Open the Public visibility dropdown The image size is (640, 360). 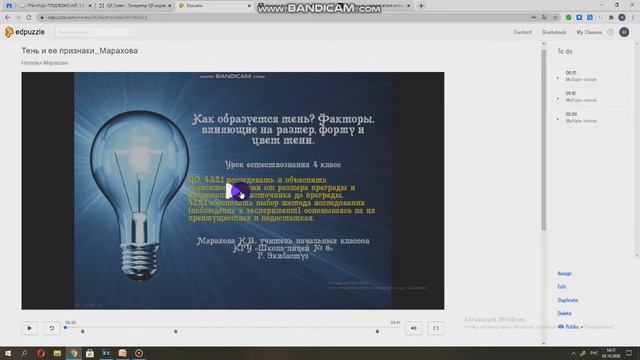click(570, 327)
